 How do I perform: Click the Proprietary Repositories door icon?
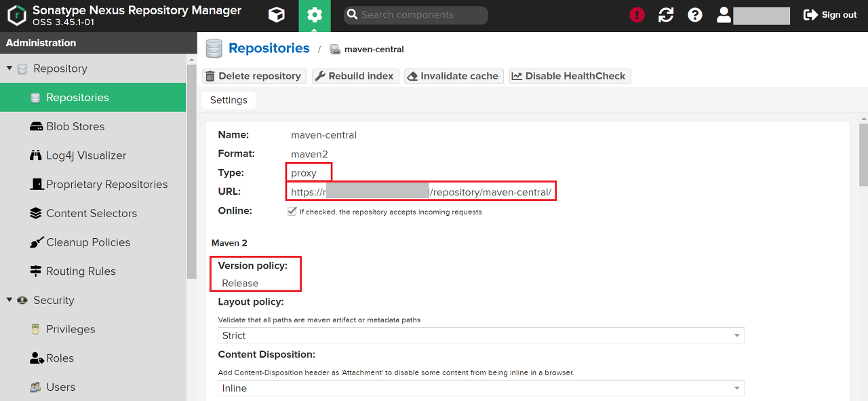pos(36,185)
